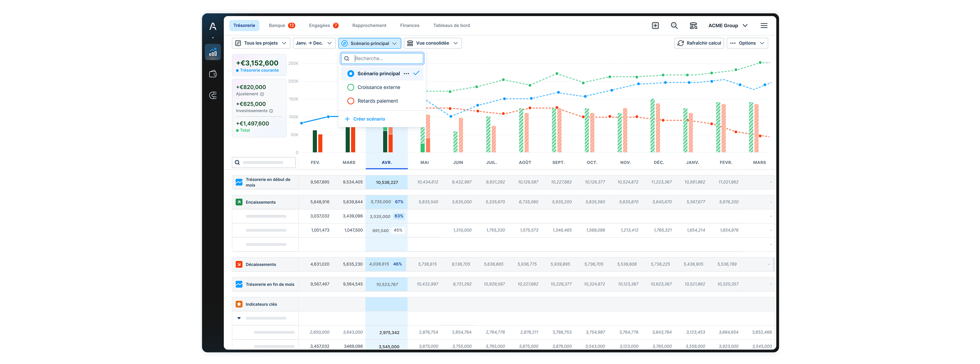Image resolution: width=980 pixels, height=364 pixels.
Task: Click the Investissements info icon
Action: pyautogui.click(x=271, y=111)
